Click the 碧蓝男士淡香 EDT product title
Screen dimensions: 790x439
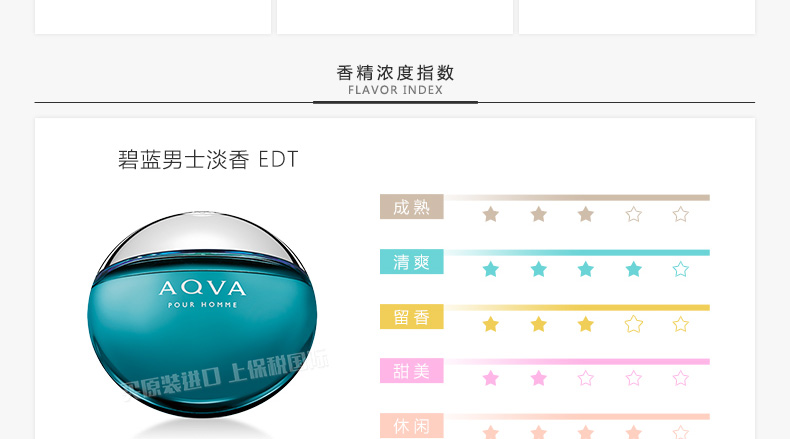pos(208,160)
